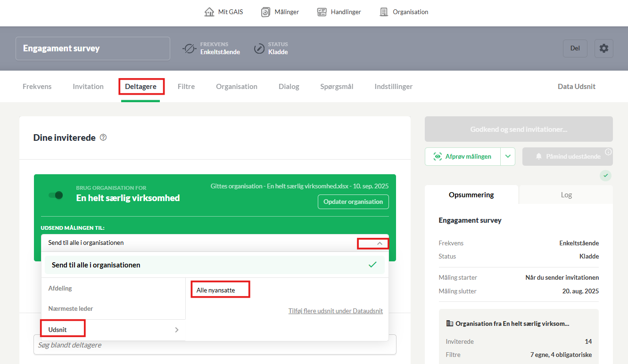The image size is (628, 364).
Task: Open Mit GAIS home icon
Action: [x=209, y=12]
